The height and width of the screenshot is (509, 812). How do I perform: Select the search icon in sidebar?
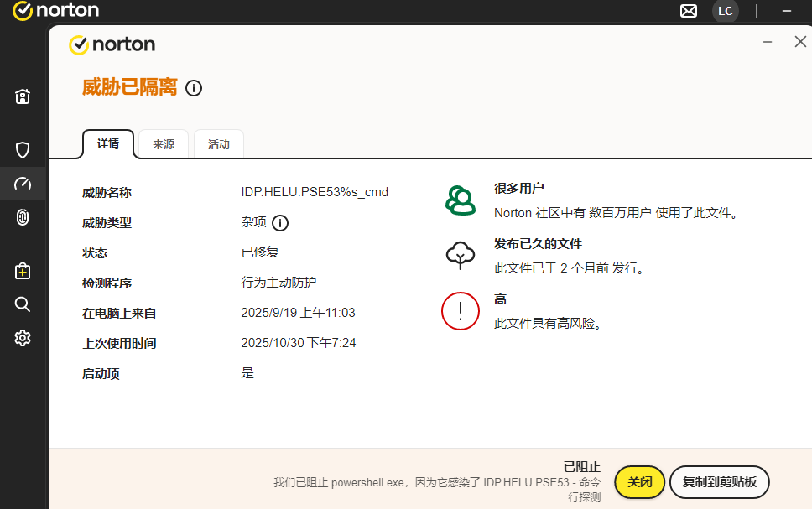click(22, 304)
